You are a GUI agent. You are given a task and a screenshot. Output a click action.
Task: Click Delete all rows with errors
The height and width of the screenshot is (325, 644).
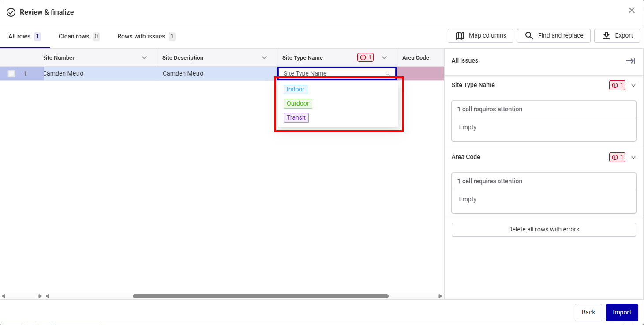(543, 230)
